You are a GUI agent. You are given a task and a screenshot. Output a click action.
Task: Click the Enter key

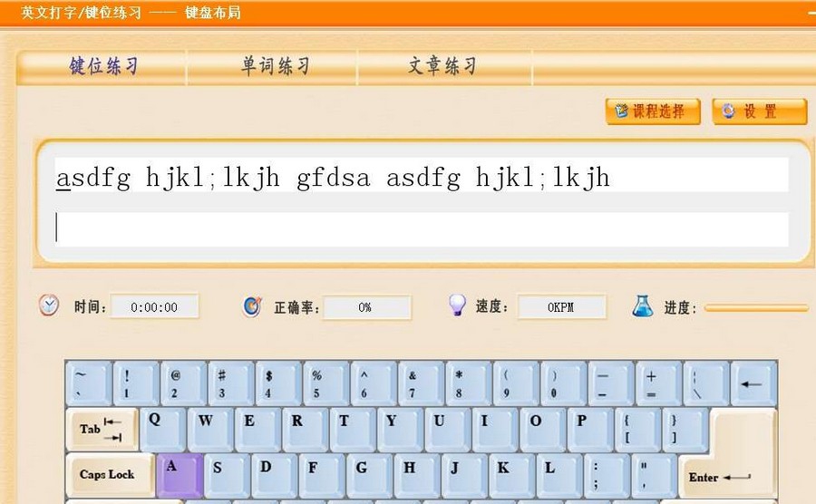[729, 476]
